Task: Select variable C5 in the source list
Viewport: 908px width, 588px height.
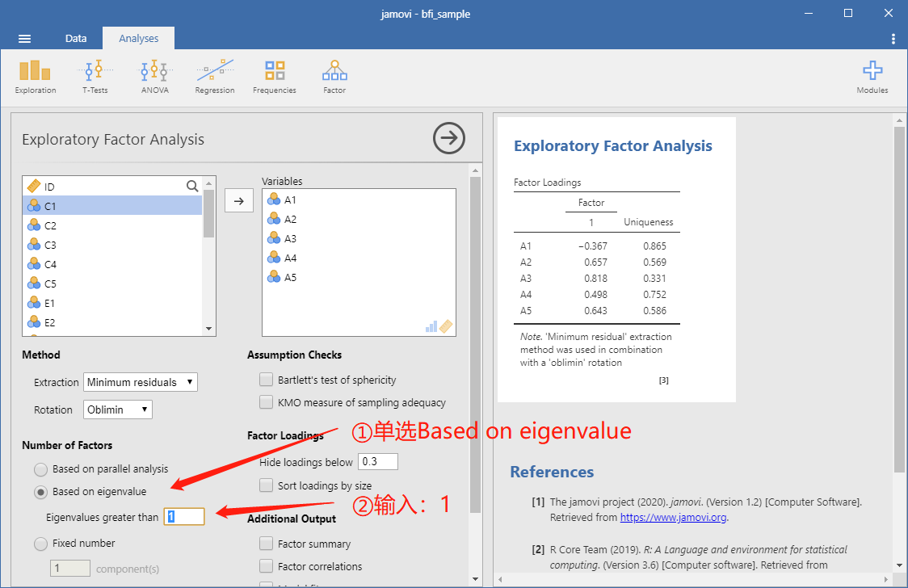Action: point(112,283)
